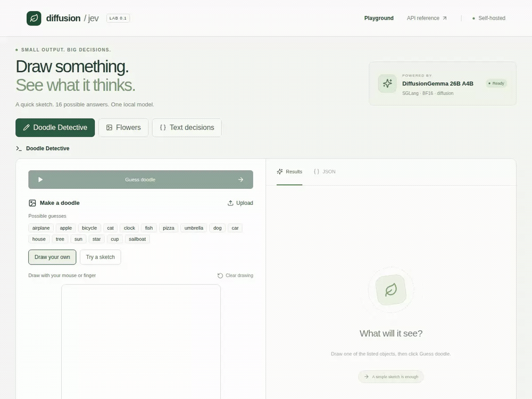Open the Playground nav item

coord(379,18)
